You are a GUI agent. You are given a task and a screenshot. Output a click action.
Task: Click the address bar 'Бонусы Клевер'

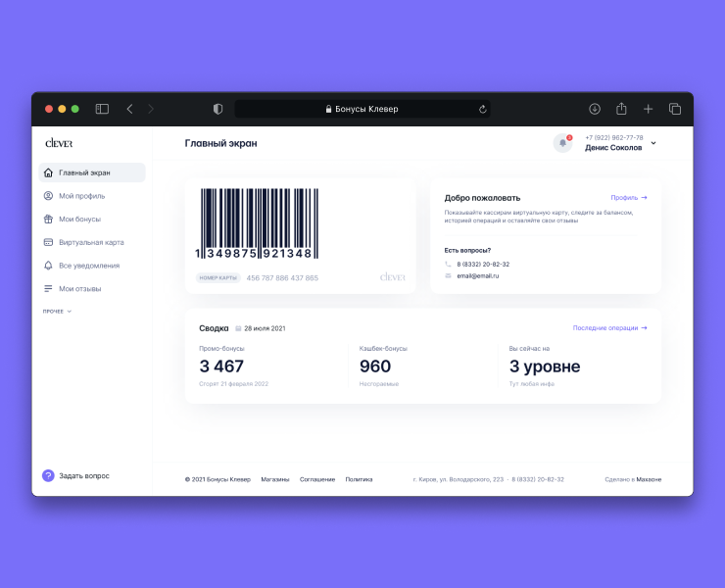(x=362, y=109)
